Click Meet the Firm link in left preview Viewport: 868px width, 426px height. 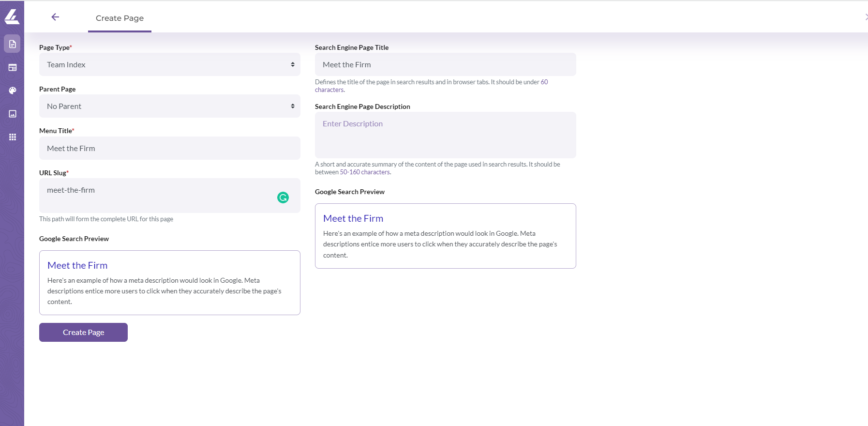pyautogui.click(x=77, y=265)
